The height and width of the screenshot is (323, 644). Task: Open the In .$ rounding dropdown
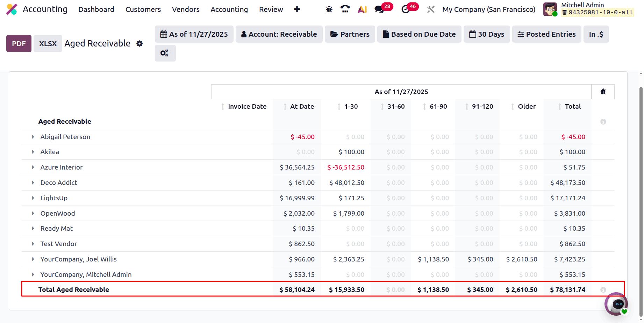click(596, 34)
